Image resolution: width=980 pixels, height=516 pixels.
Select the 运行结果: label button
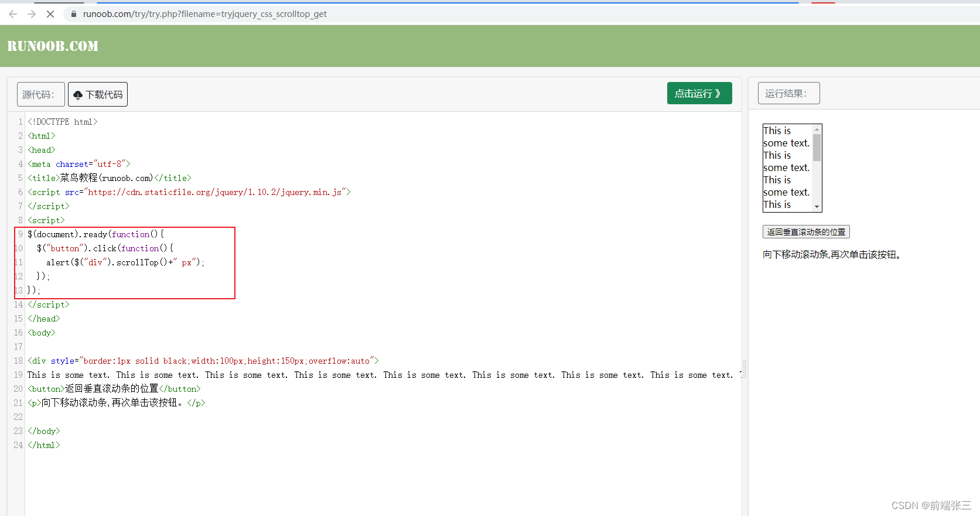click(x=788, y=93)
